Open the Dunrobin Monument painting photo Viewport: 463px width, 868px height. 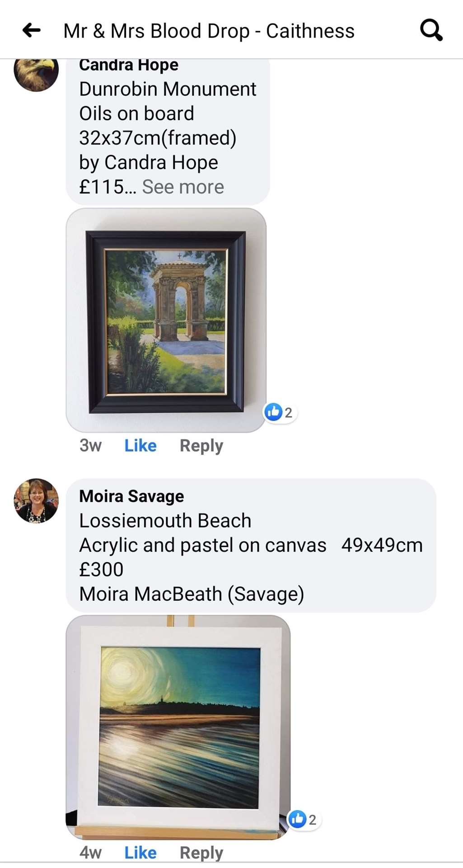(166, 320)
